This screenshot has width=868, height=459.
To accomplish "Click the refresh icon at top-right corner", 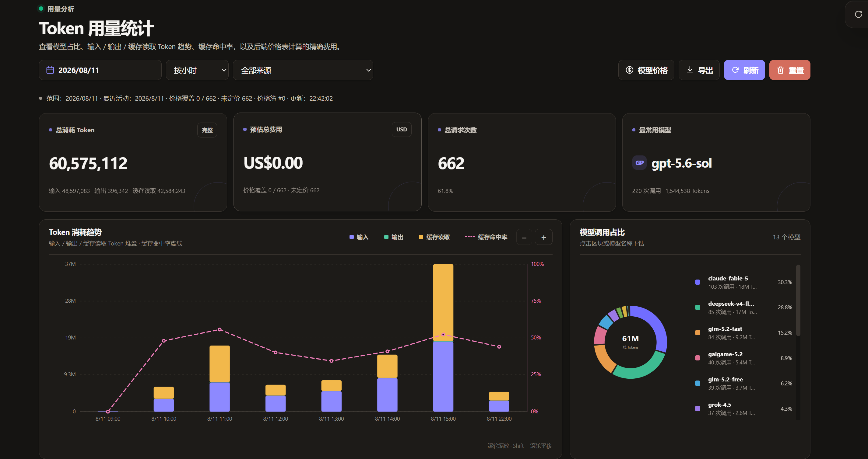I will pos(858,14).
